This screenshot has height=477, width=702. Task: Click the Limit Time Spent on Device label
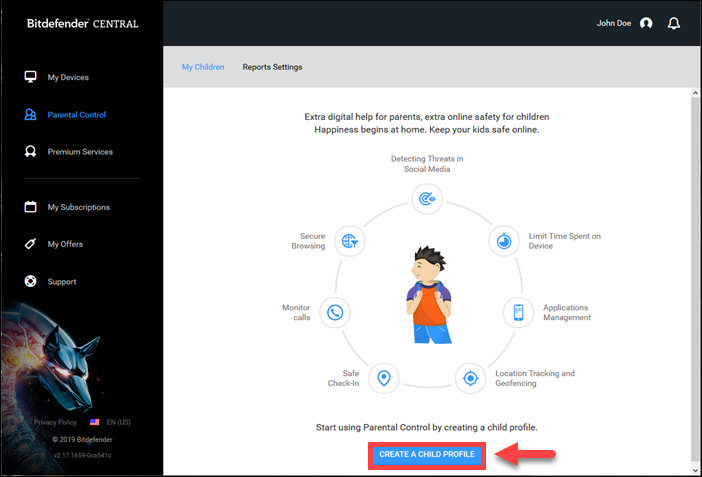565,241
